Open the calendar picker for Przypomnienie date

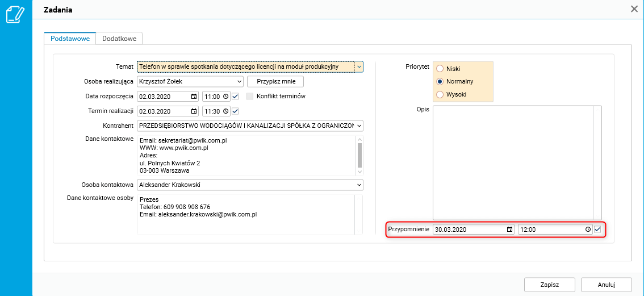pyautogui.click(x=509, y=230)
